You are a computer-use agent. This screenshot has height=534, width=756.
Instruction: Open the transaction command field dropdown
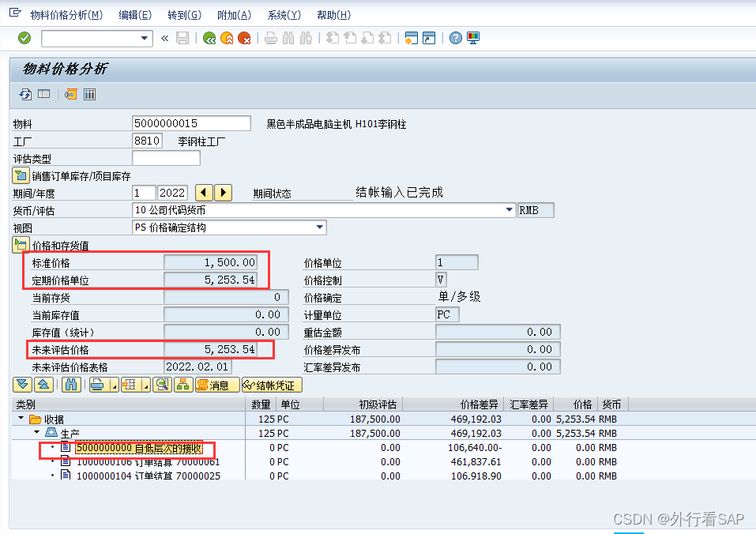[x=144, y=38]
